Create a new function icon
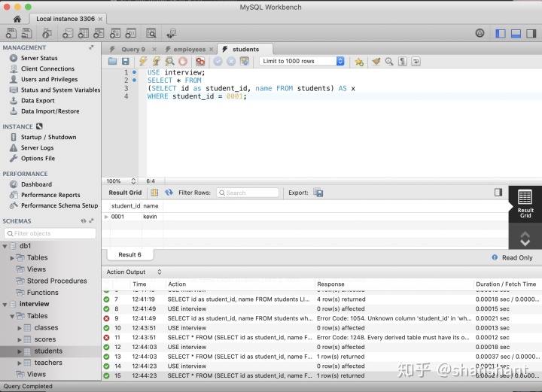 [x=131, y=33]
